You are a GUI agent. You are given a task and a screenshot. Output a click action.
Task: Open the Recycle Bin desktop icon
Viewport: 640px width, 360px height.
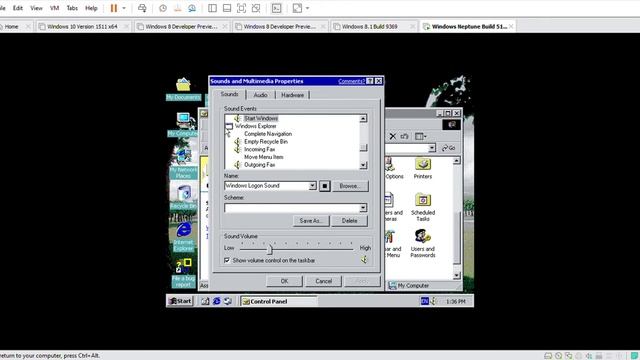click(183, 197)
